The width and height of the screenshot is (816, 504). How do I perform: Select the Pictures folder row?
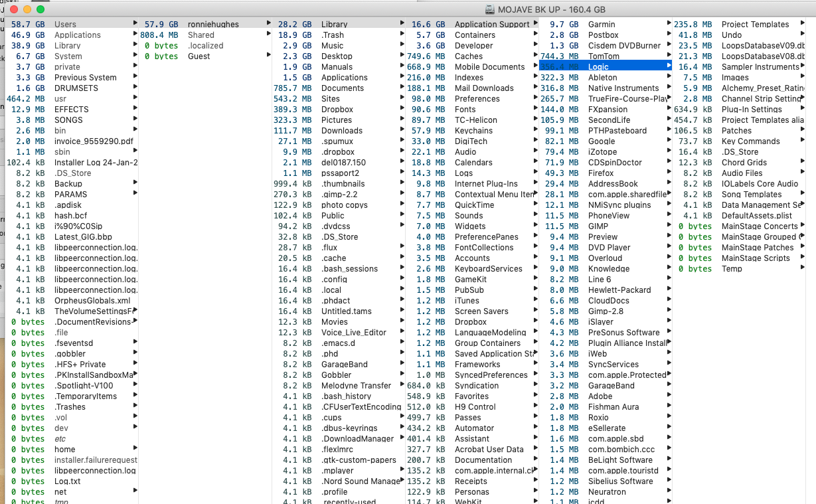click(339, 120)
